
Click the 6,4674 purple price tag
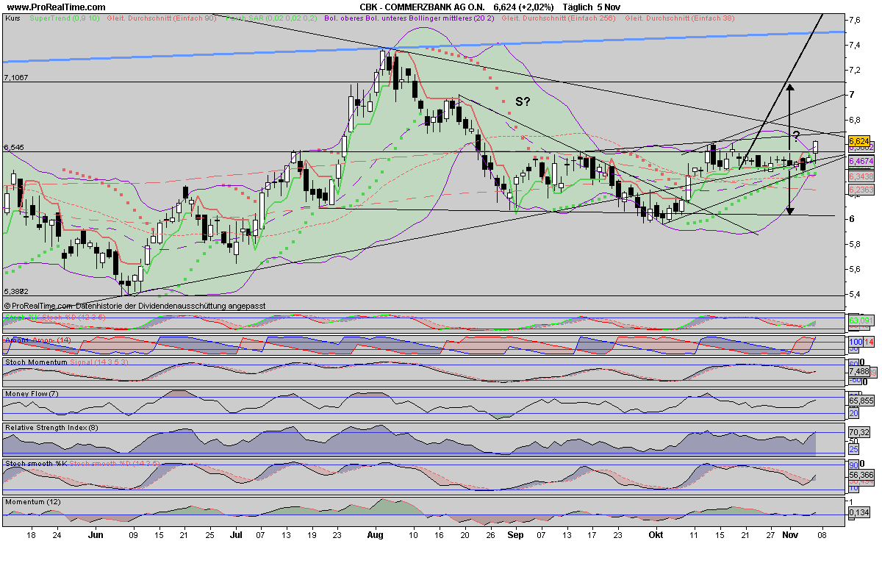861,160
